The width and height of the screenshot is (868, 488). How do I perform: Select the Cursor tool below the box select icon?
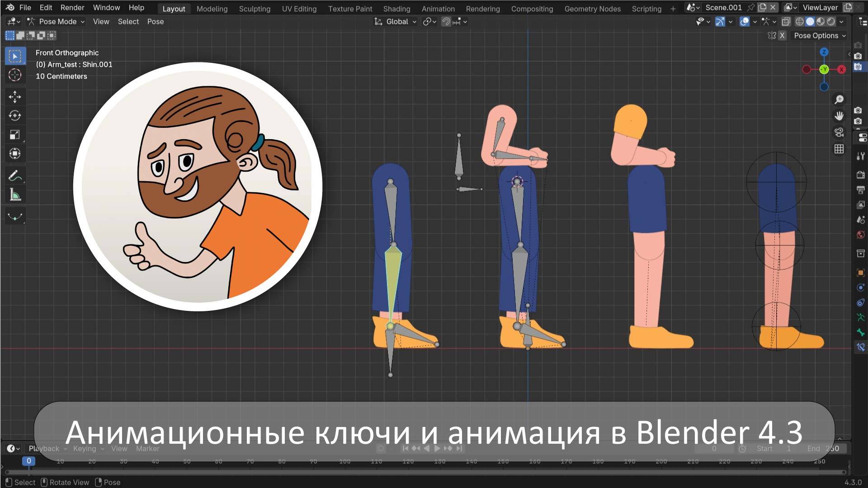coord(15,75)
